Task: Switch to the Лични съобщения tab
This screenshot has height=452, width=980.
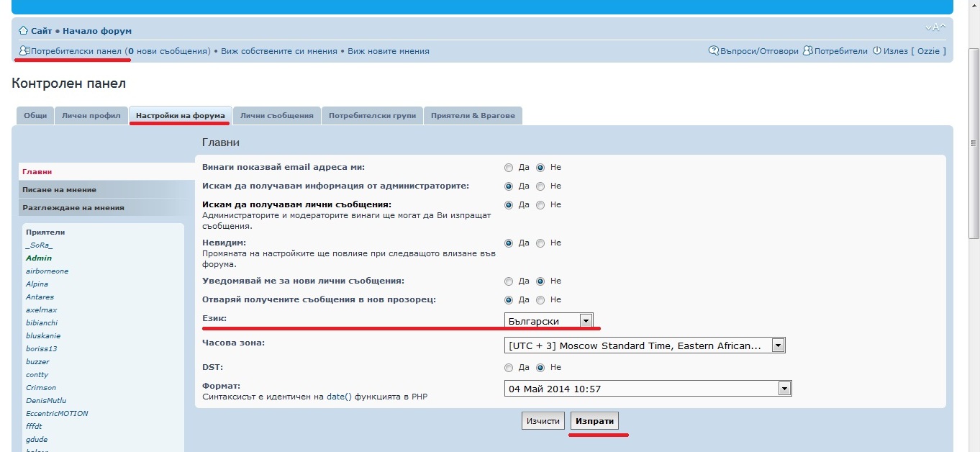Action: (x=276, y=116)
